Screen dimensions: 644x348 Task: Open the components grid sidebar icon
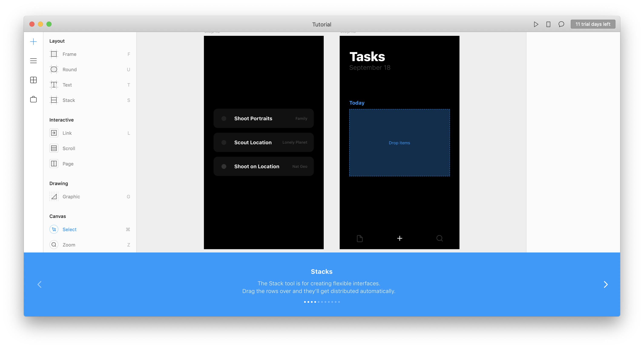point(33,80)
